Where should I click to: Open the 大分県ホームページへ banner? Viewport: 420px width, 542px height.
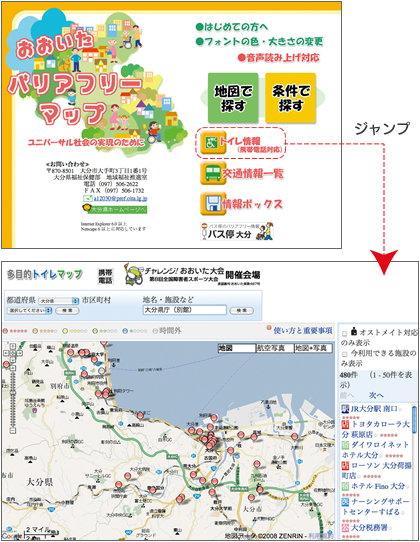(x=115, y=209)
